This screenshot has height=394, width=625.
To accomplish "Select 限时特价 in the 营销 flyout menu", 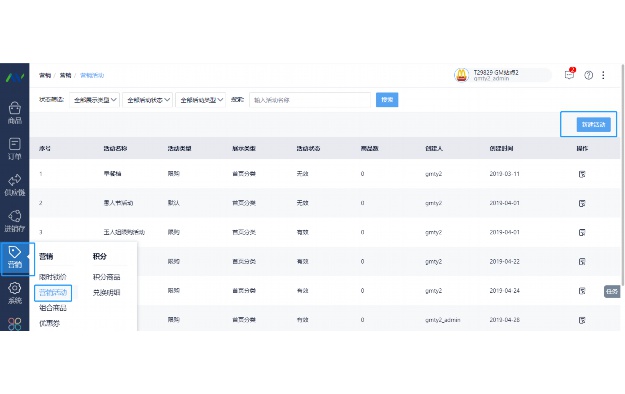I will (x=53, y=277).
